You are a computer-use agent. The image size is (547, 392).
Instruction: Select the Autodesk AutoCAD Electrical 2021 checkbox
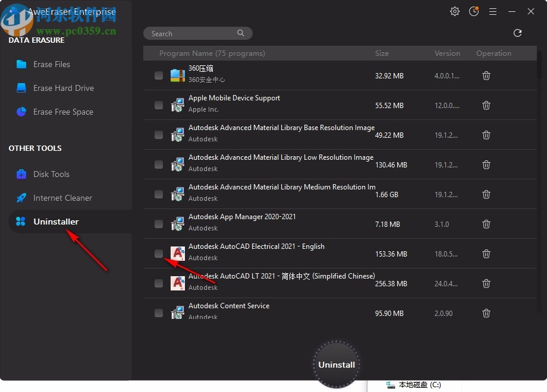tap(158, 254)
